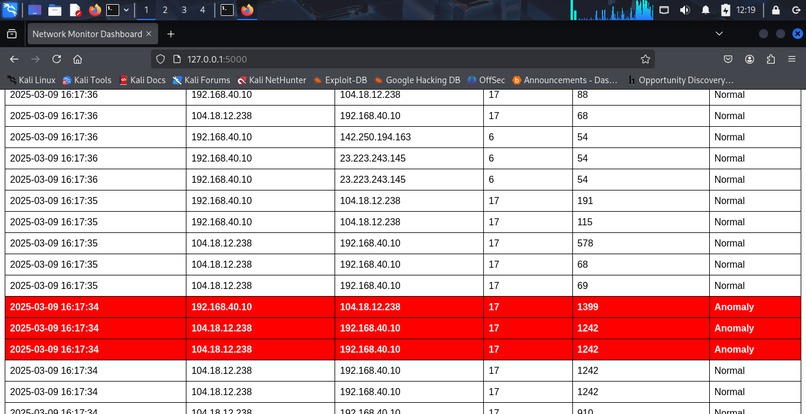806x414 pixels.
Task: Switch to workspace 3
Action: pyautogui.click(x=184, y=10)
